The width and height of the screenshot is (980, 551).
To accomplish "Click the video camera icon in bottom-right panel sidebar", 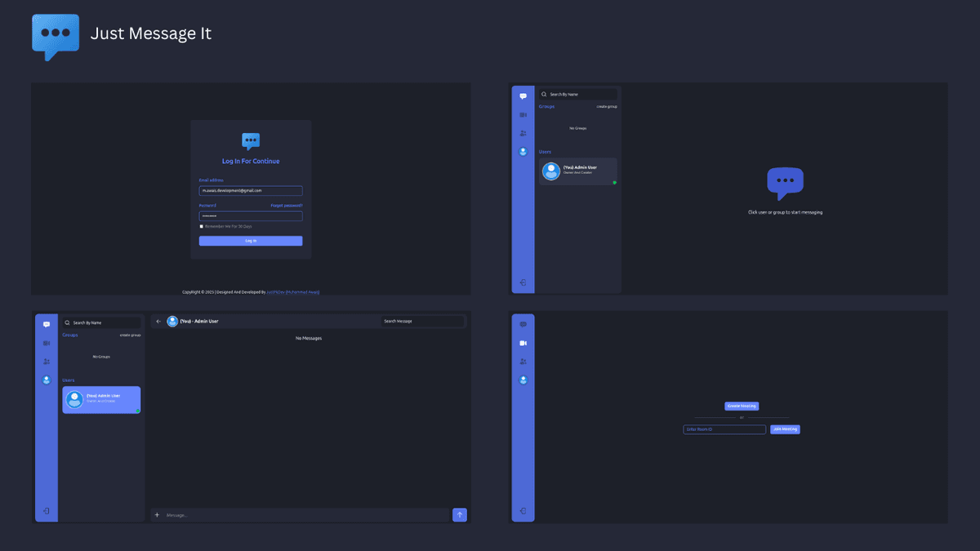I will click(x=523, y=343).
